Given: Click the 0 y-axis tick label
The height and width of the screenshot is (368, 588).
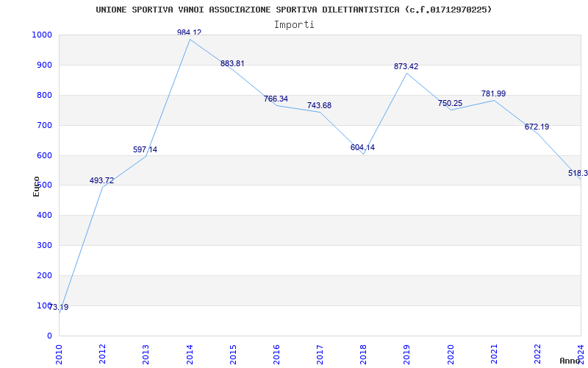Looking at the screenshot, I should pos(49,336).
